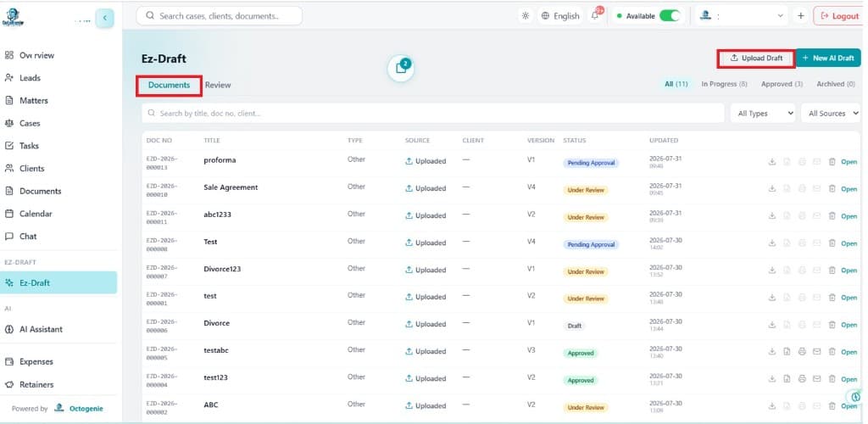Image resolution: width=868 pixels, height=424 pixels.
Task: Export the testabc document file
Action: coord(787,351)
